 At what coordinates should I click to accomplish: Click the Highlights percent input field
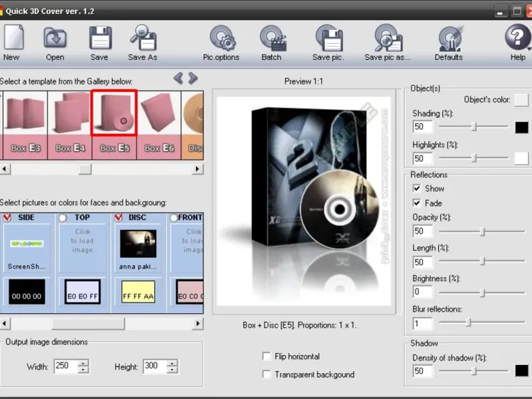[422, 158]
